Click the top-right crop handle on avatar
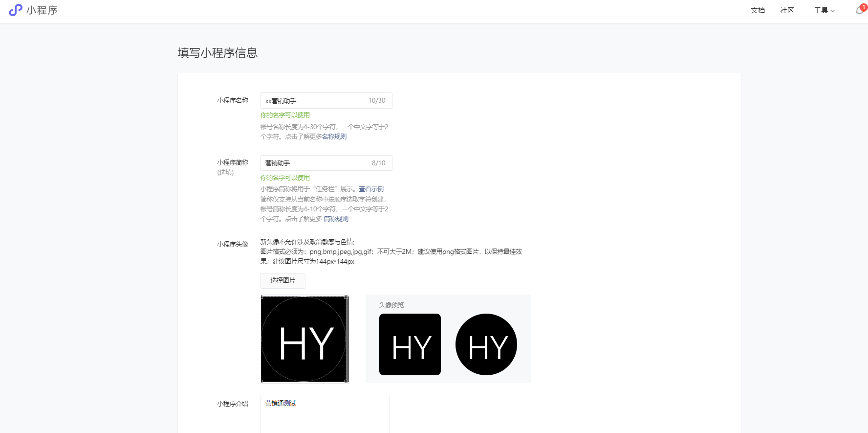Image resolution: width=868 pixels, height=433 pixels. coord(347,297)
